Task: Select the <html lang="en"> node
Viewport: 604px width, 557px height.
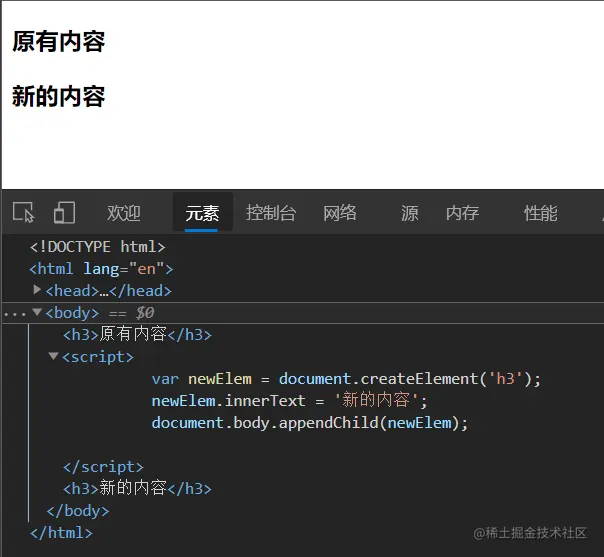Action: (x=101, y=269)
